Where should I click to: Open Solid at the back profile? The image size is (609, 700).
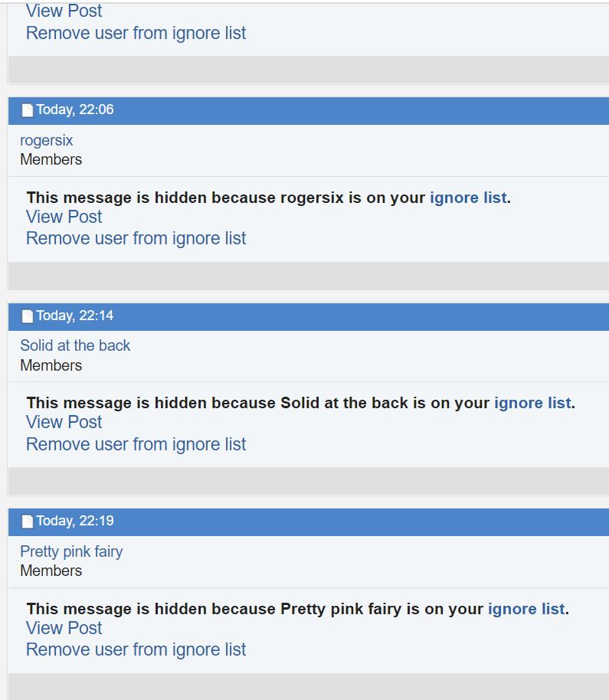click(x=75, y=345)
